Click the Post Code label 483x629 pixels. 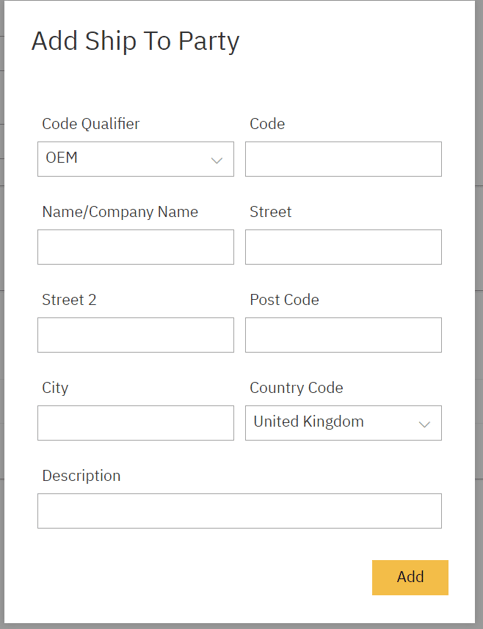(284, 300)
